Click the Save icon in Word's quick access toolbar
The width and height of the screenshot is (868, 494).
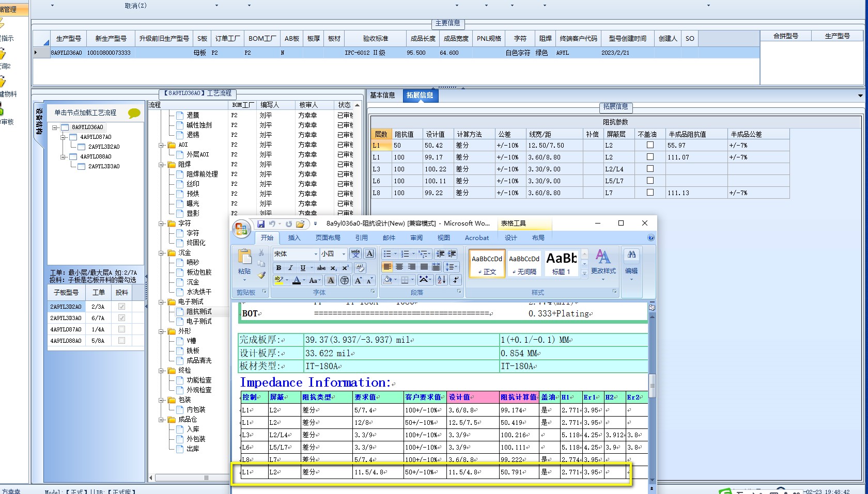261,224
